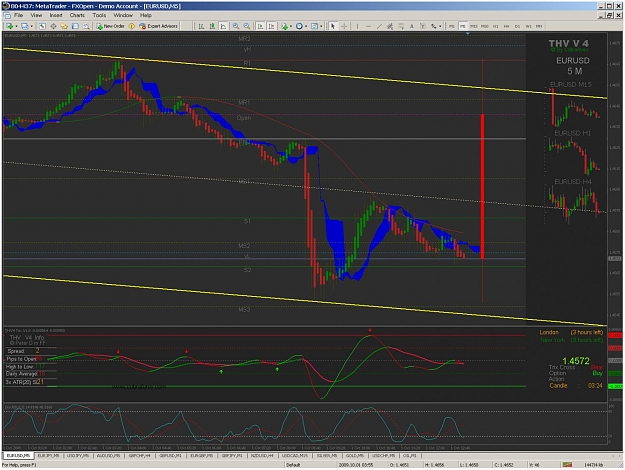Open the Profiles toolbar icon
The height and width of the screenshot is (470, 625).
pos(25,26)
